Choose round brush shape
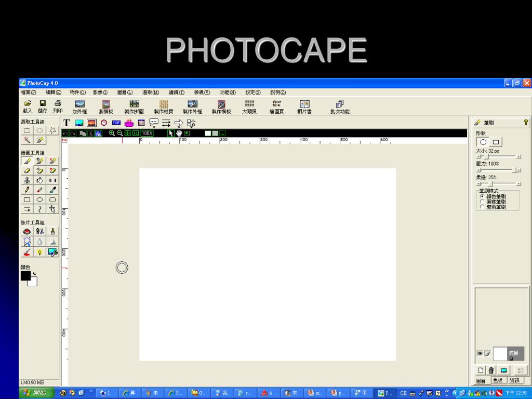The width and height of the screenshot is (532, 399). pyautogui.click(x=483, y=142)
